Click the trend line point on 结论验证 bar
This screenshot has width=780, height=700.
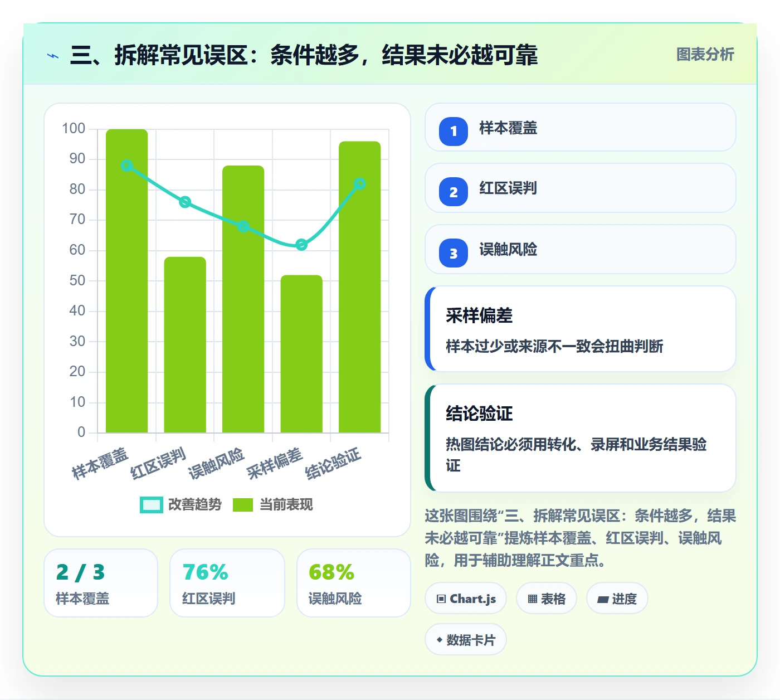coord(360,184)
